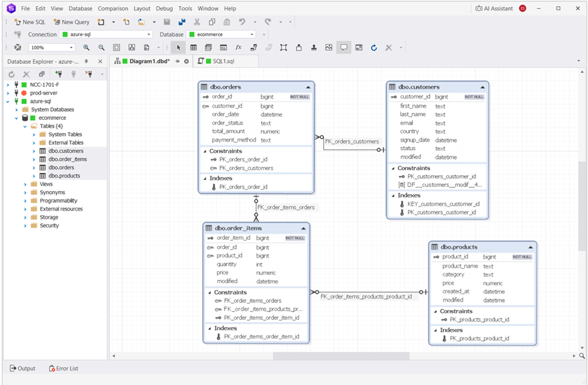This screenshot has height=385, width=588.
Task: Expand the Views folder node
Action: [x=25, y=184]
